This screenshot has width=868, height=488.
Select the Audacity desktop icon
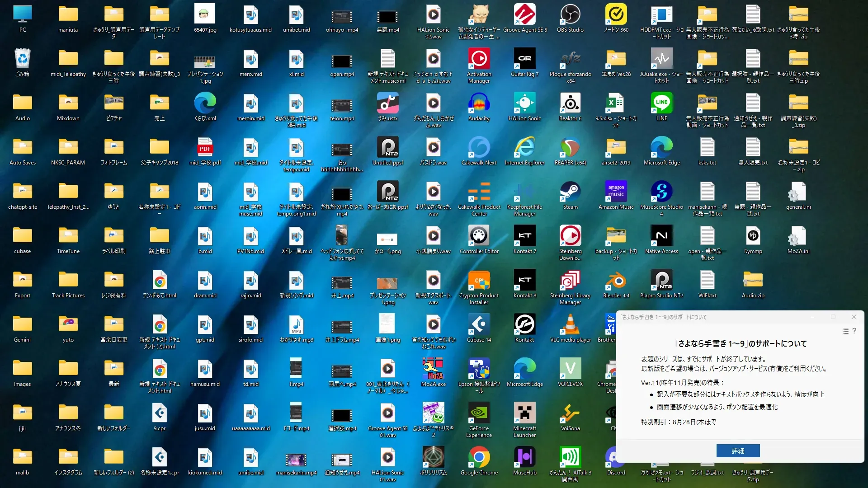tap(479, 103)
